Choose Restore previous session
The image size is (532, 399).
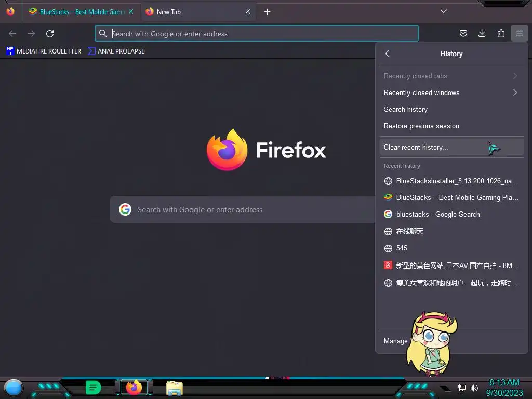tap(451, 126)
